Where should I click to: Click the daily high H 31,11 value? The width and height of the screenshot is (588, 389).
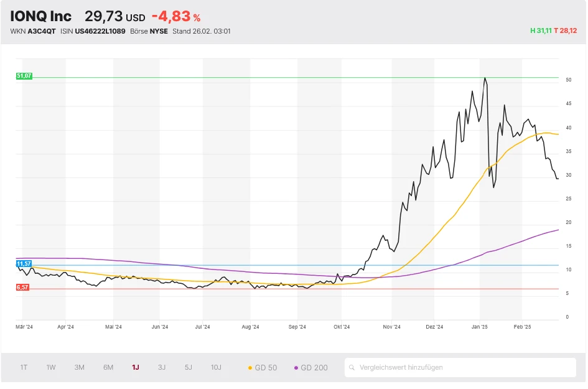tap(540, 30)
